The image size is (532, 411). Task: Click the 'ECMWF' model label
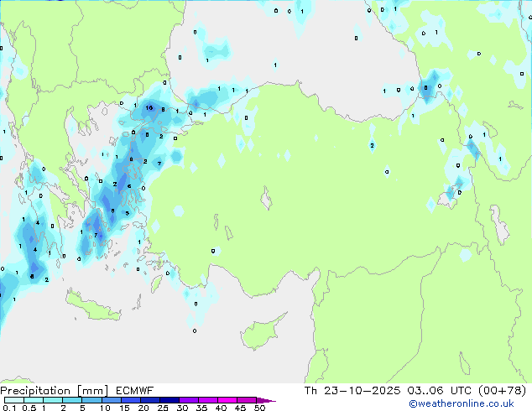pyautogui.click(x=135, y=391)
